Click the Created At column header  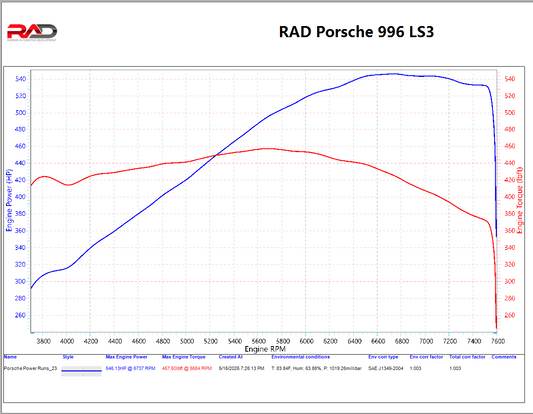(231, 357)
